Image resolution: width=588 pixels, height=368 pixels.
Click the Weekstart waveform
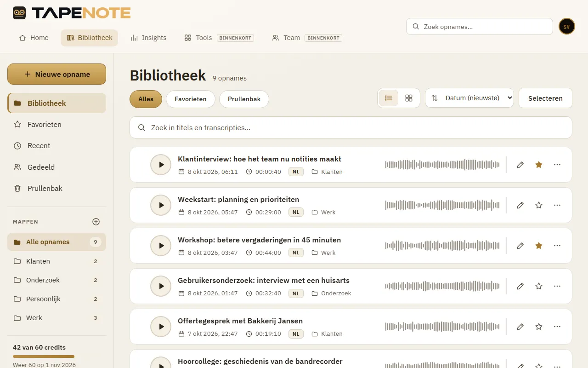442,205
